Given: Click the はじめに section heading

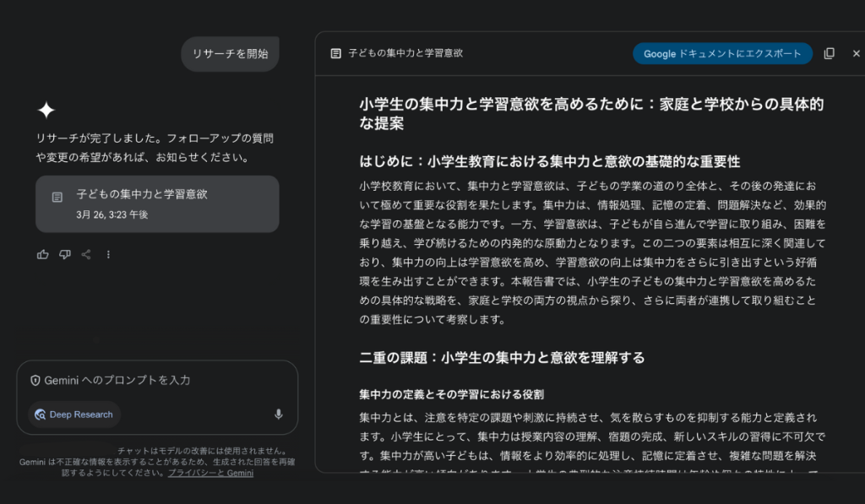Looking at the screenshot, I should pos(549,161).
